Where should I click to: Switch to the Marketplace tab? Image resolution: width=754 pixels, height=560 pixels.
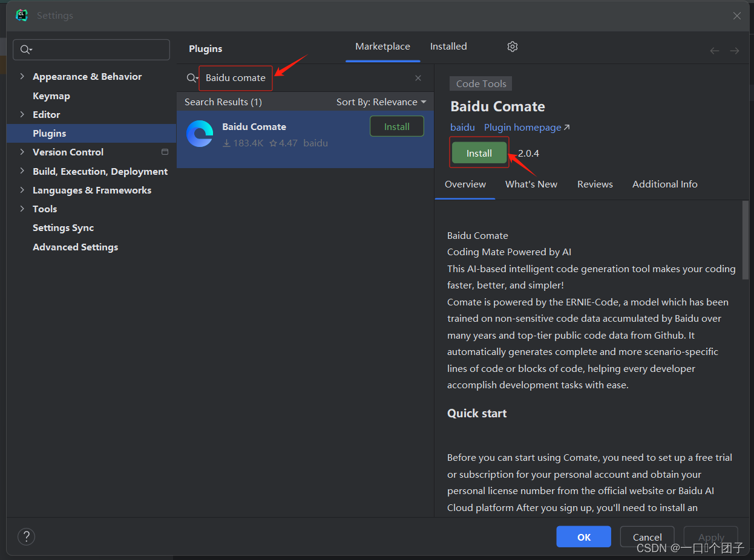coord(382,47)
